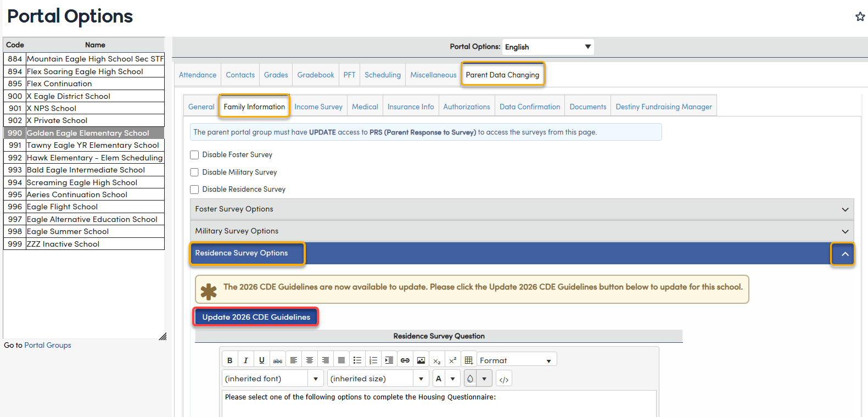
Task: Open the HTML source view
Action: 504,379
